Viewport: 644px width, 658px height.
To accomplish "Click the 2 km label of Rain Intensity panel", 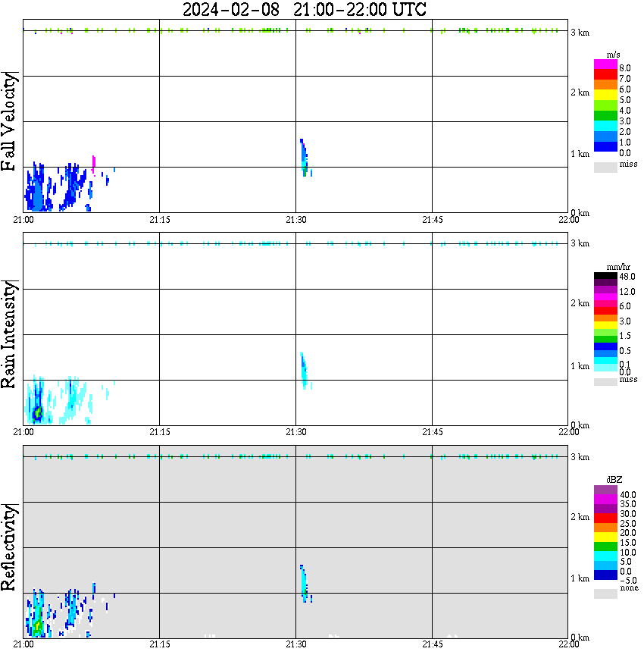I will pyautogui.click(x=580, y=303).
